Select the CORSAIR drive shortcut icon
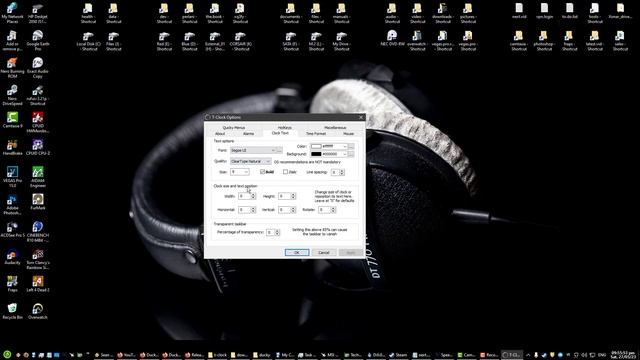 (240, 41)
